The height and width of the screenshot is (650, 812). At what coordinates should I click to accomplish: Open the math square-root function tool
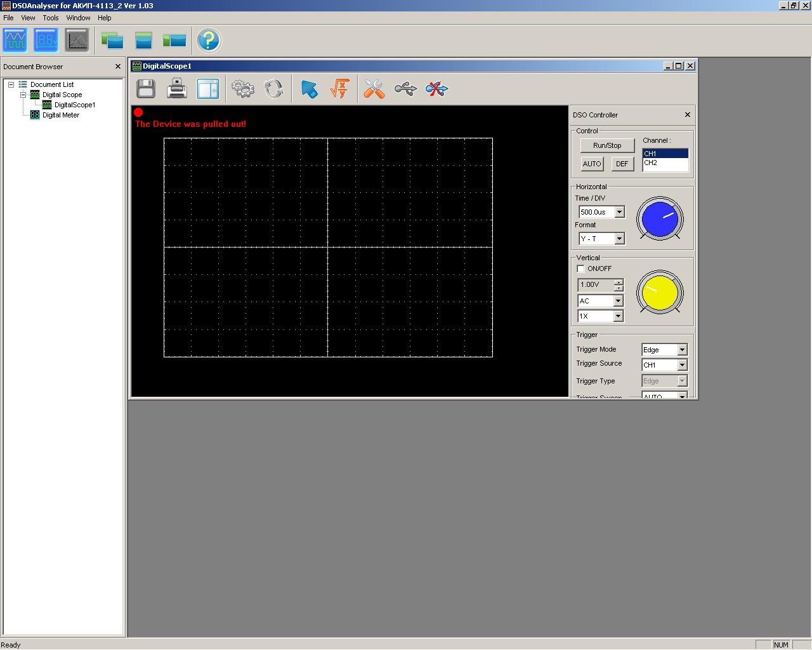(340, 89)
